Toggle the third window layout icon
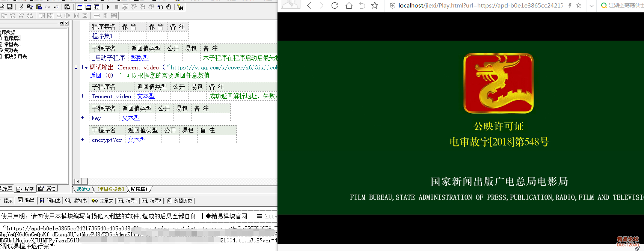The width and height of the screenshot is (644, 251). (97, 7)
